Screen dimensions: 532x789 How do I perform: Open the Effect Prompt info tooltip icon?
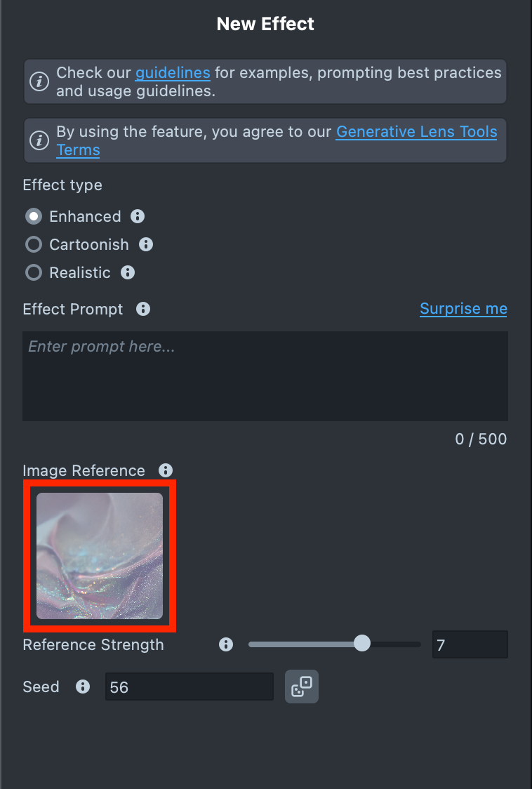point(143,309)
